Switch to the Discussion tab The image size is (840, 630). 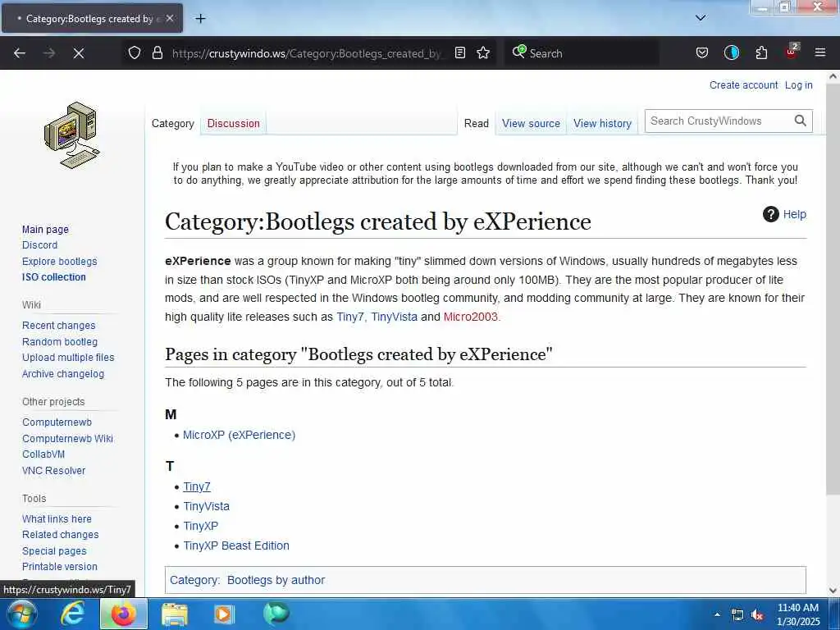[x=234, y=123]
